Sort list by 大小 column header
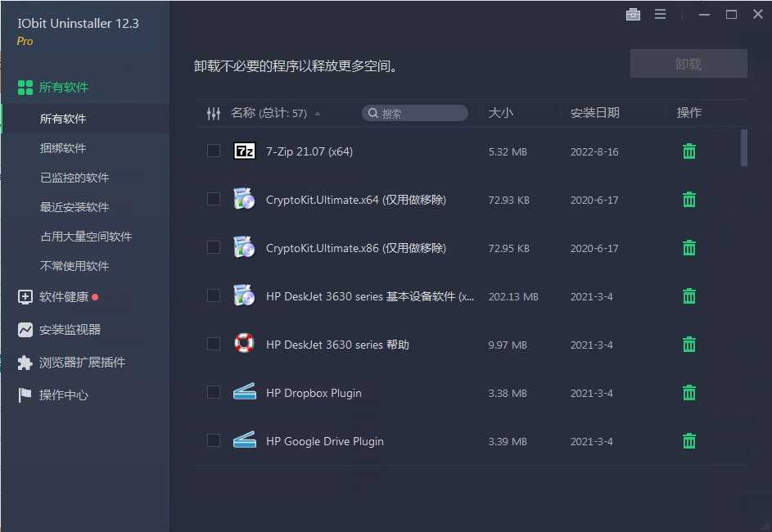772x532 pixels. (x=501, y=113)
